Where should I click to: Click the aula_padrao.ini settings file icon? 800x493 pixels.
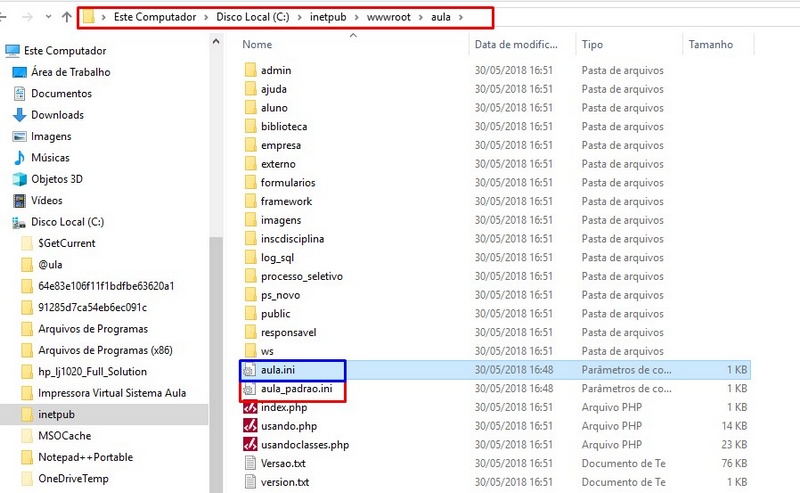coord(249,389)
